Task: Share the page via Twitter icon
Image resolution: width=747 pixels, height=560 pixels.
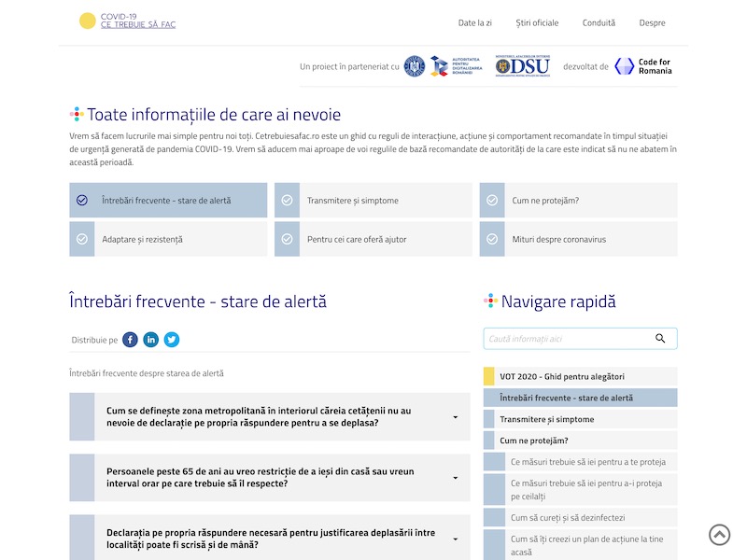Action: pos(172,340)
